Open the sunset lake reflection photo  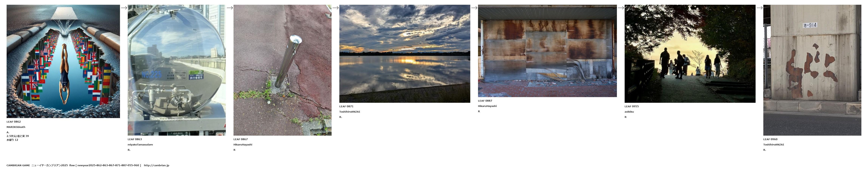coord(405,53)
